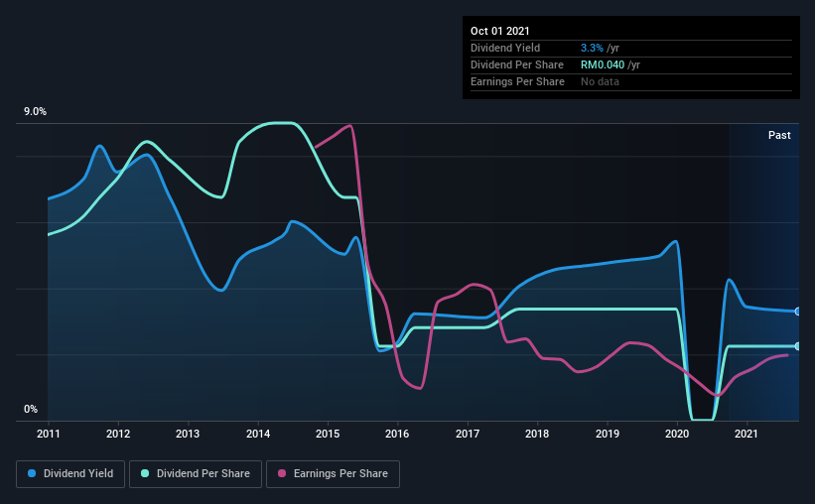Click the teal Dividend Per Share legend dot
815x504 pixels.
point(145,473)
